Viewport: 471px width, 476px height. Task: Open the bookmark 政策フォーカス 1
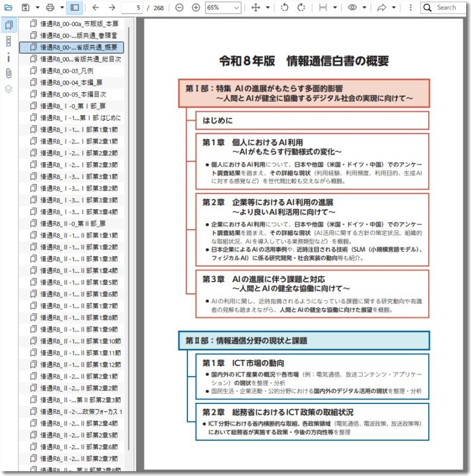72,412
